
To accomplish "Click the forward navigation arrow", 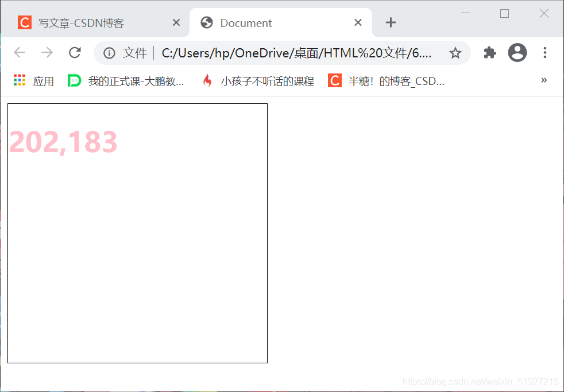I will point(47,53).
